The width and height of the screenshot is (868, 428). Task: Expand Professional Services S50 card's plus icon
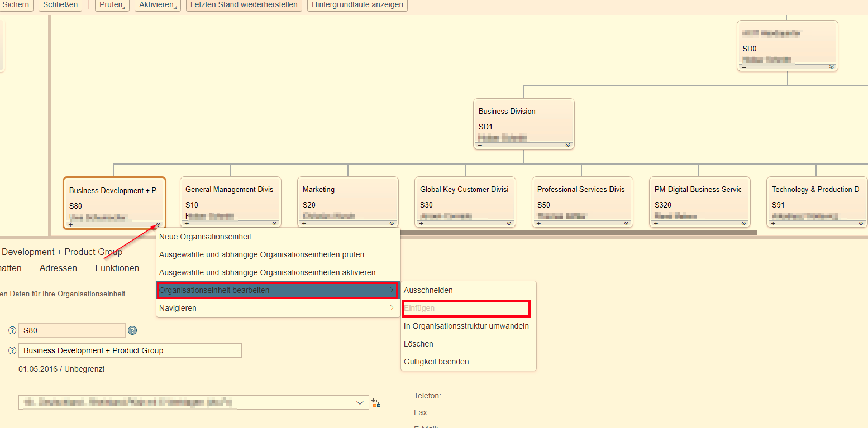point(539,223)
